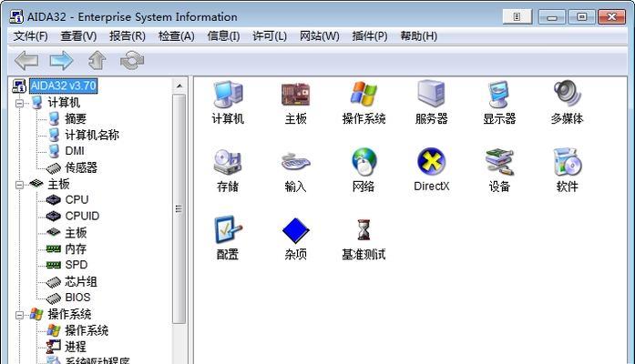Select 摘要 in the tree

[76, 119]
